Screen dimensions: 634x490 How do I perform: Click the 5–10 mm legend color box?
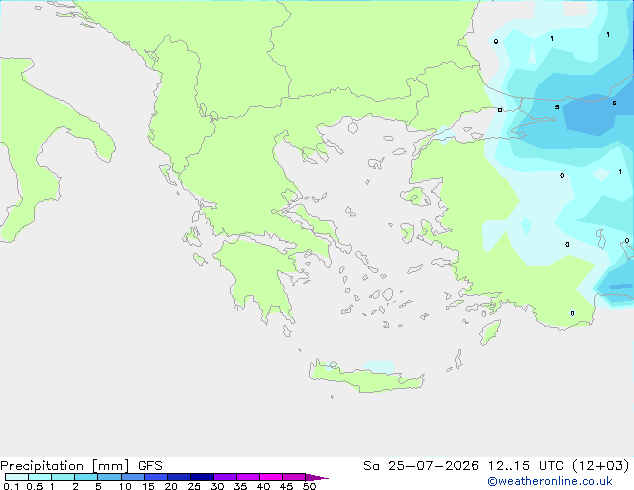pyautogui.click(x=109, y=477)
